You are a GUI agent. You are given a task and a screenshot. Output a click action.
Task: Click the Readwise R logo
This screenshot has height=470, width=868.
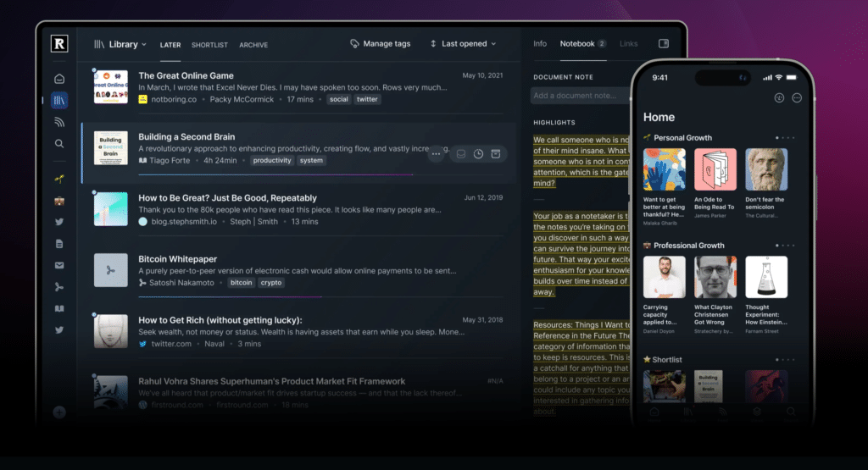click(x=59, y=44)
